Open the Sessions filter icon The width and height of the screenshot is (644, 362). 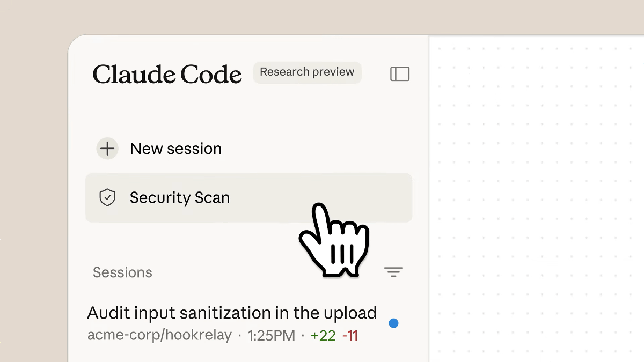click(393, 272)
